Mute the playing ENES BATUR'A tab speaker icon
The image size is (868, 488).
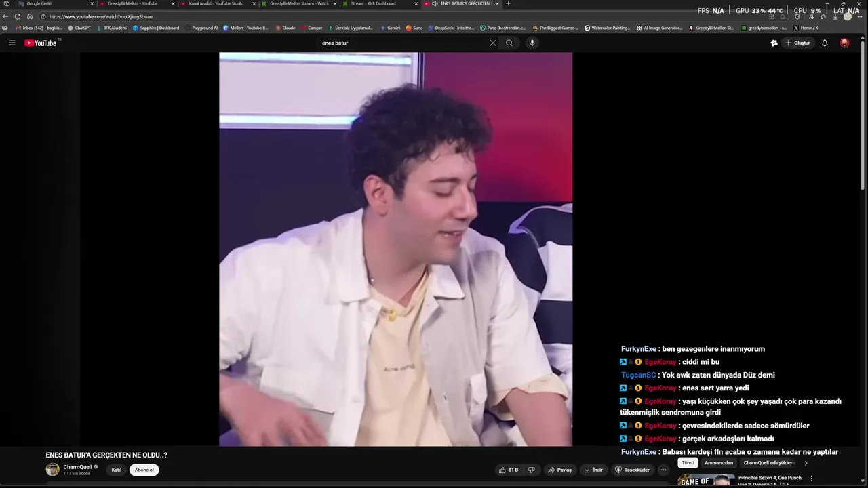click(x=434, y=3)
